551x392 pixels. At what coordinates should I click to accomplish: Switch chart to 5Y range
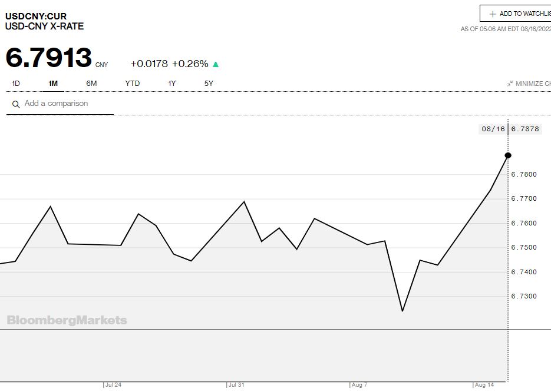point(209,84)
